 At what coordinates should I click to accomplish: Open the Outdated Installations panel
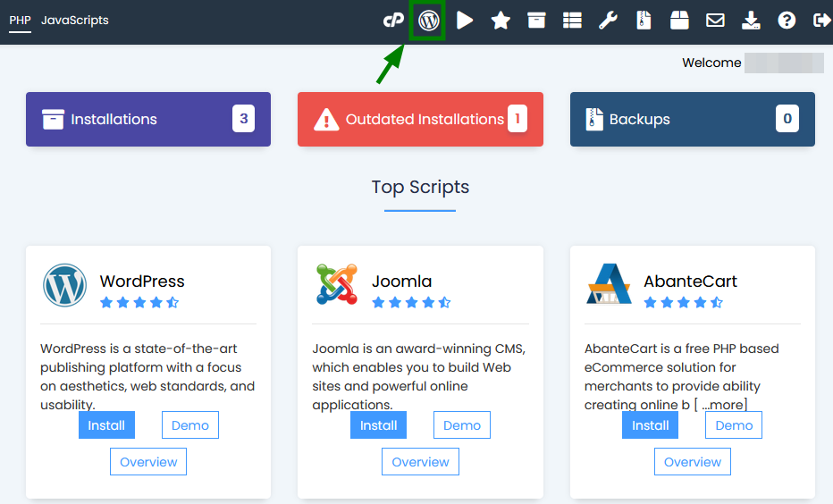pos(420,119)
